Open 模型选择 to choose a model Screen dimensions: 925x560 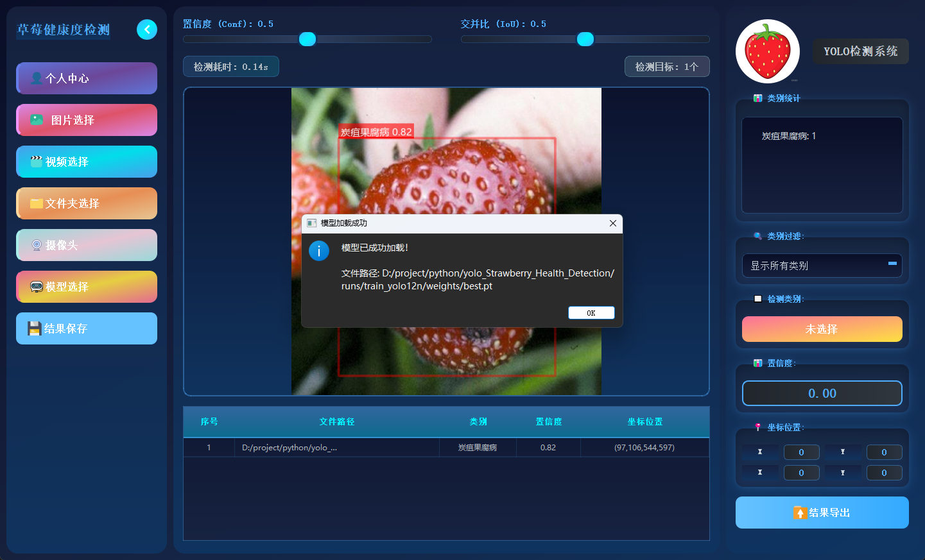[87, 287]
